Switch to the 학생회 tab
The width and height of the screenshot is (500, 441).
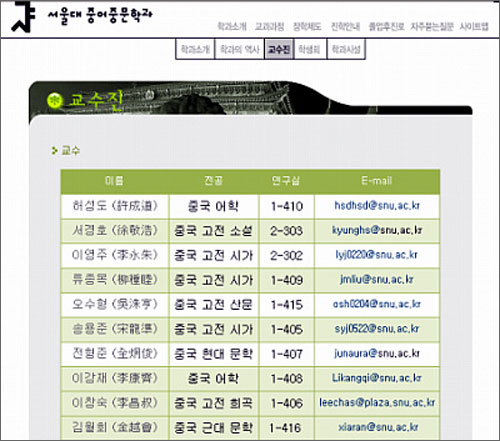click(x=310, y=49)
